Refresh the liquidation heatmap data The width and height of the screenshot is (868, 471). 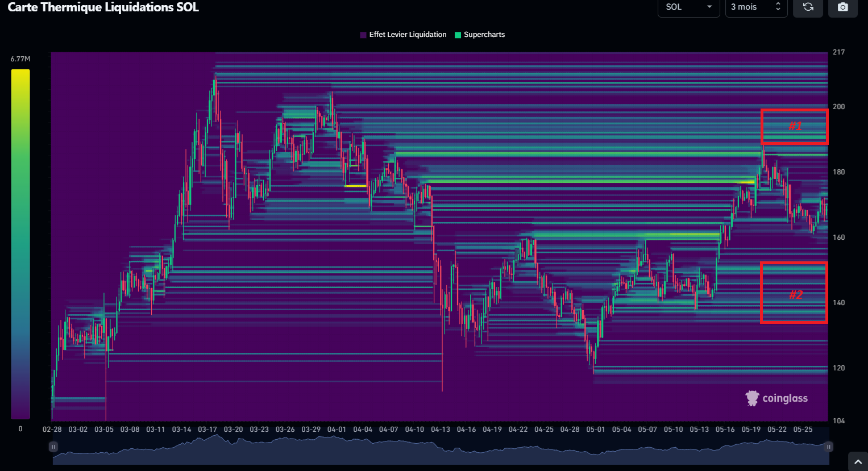808,7
